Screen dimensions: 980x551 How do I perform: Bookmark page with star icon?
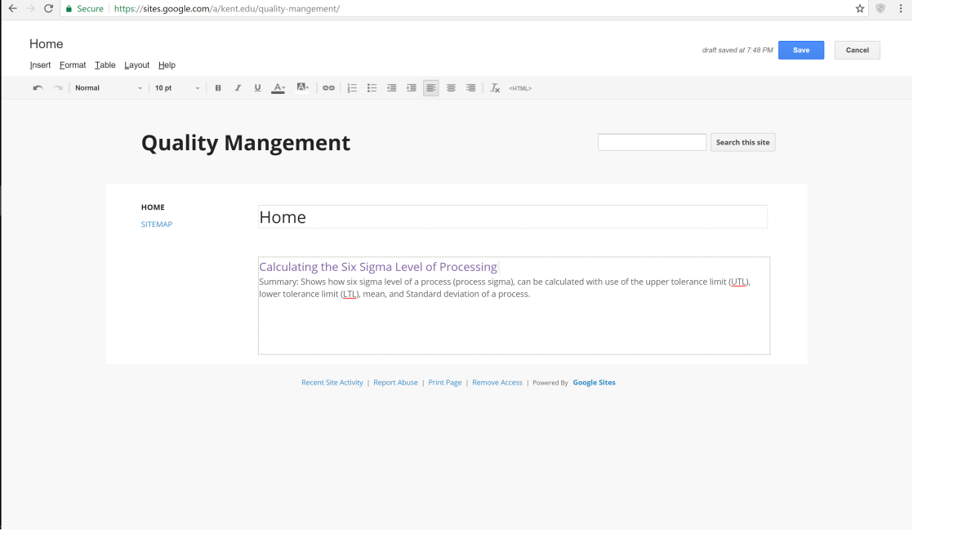tap(860, 8)
